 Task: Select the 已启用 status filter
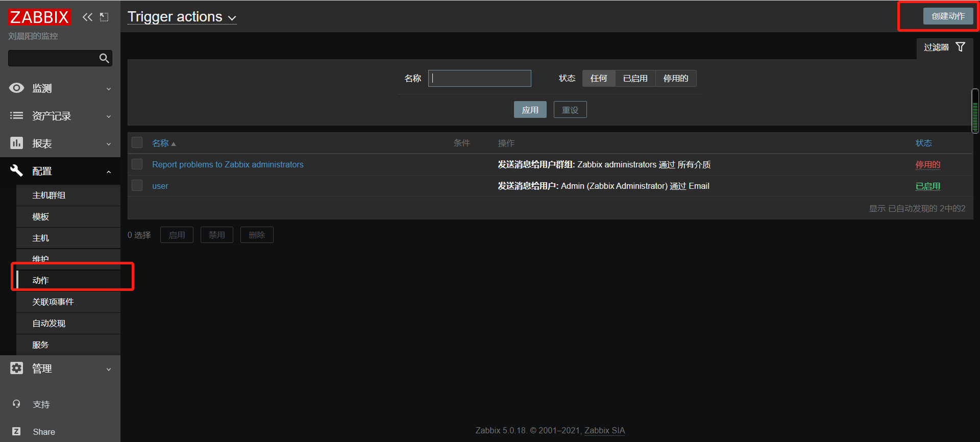[635, 78]
